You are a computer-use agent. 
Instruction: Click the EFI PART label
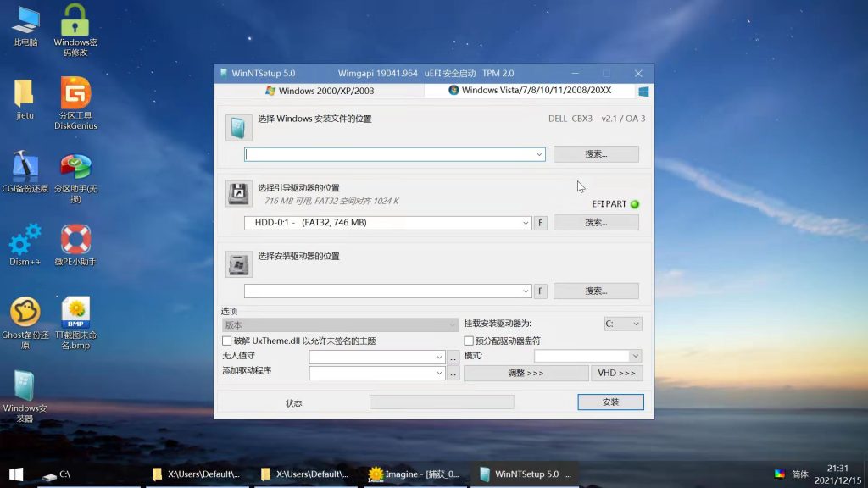coord(609,204)
